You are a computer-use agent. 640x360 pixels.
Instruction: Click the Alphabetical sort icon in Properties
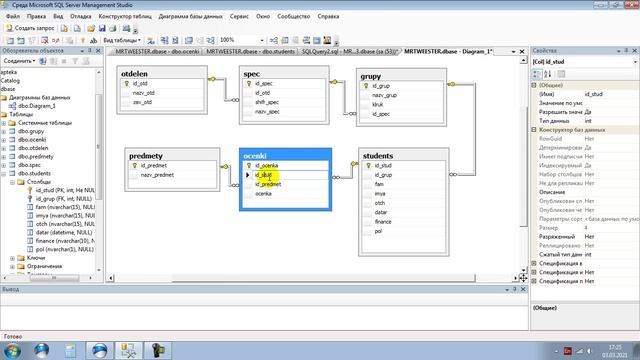pyautogui.click(x=548, y=74)
